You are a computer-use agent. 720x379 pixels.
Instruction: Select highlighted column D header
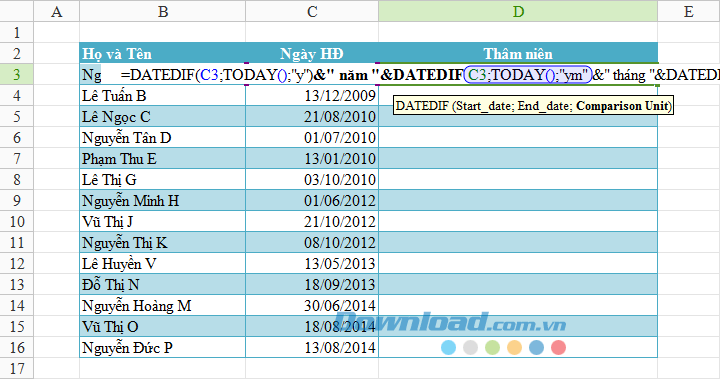pos(518,11)
